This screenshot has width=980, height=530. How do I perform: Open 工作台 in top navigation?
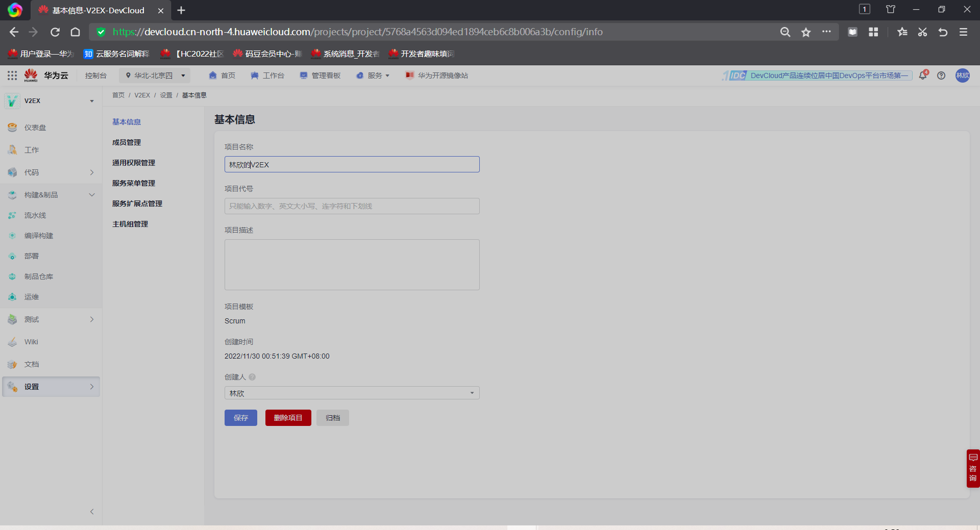pyautogui.click(x=267, y=75)
